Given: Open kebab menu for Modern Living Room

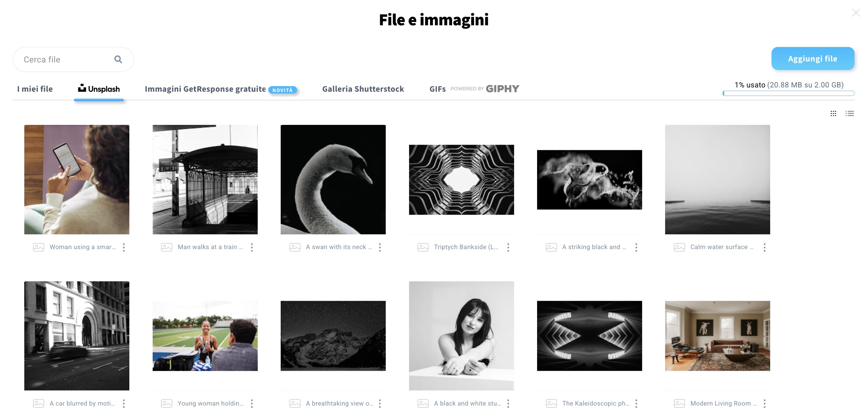Looking at the screenshot, I should pos(764,404).
